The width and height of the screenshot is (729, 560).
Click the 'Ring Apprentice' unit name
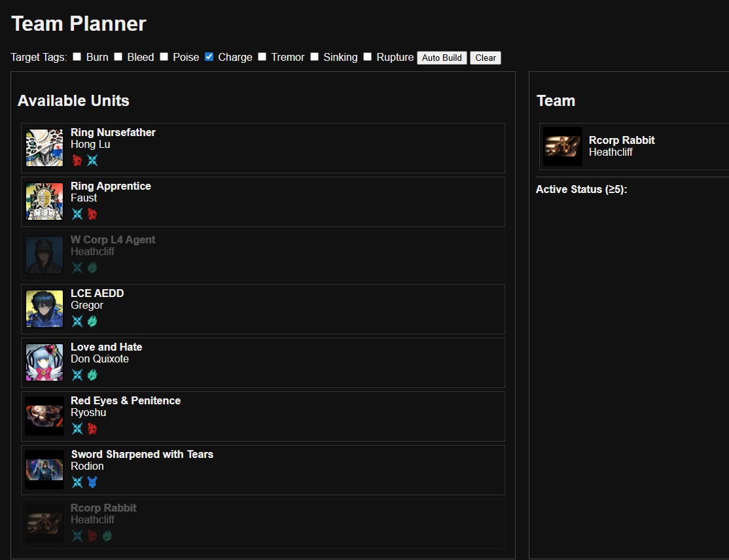click(x=111, y=186)
